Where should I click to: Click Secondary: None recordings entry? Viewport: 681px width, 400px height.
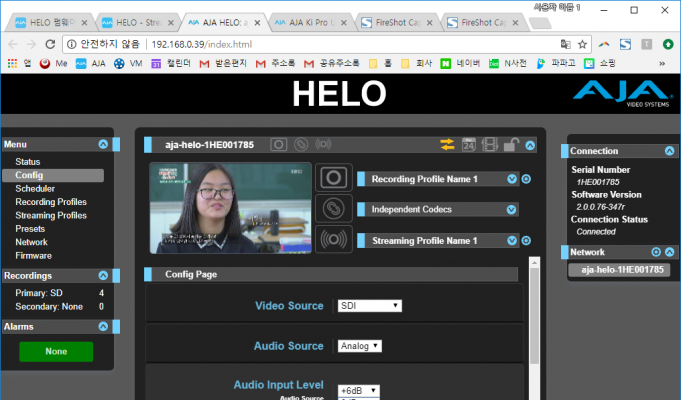pos(49,307)
